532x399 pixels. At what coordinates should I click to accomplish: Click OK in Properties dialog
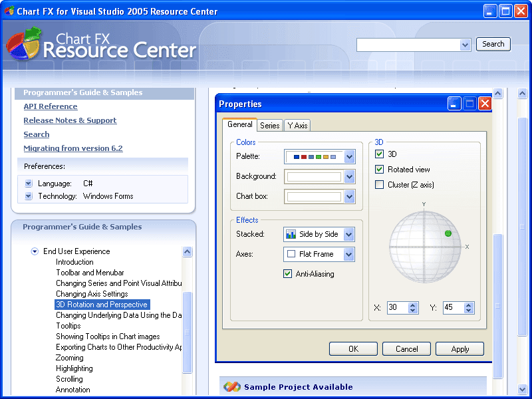click(353, 348)
